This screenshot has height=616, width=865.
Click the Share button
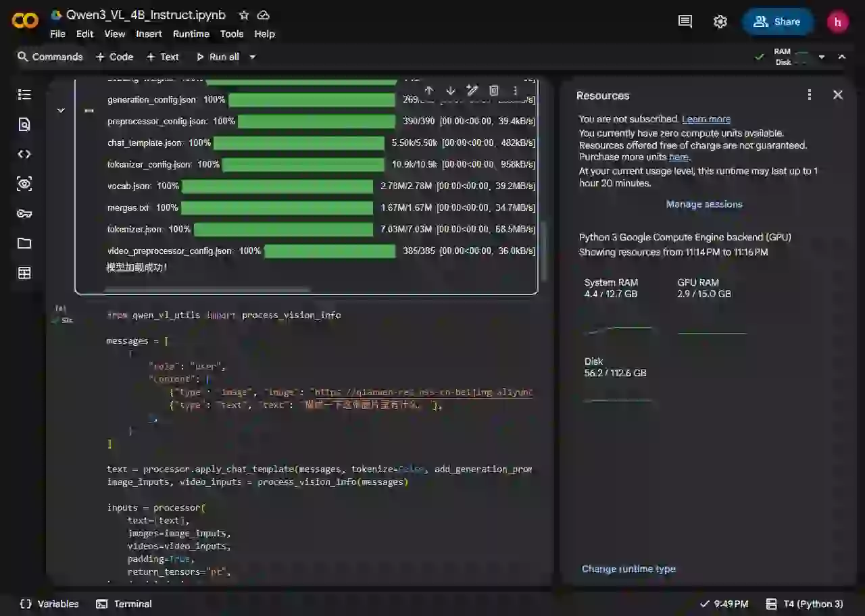[778, 22]
